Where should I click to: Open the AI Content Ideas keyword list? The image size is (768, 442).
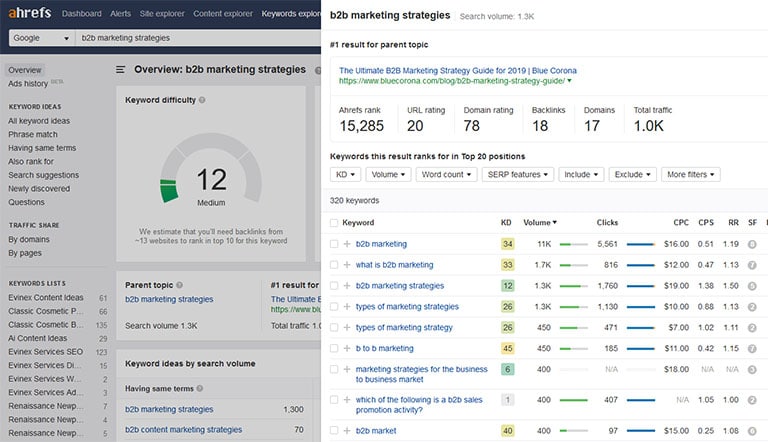coord(37,338)
